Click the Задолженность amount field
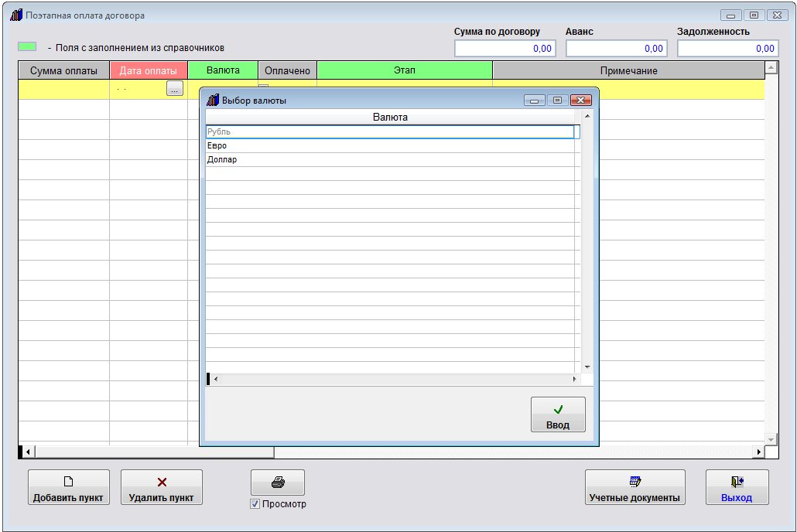Screen dimensions: 797x532 [728, 49]
